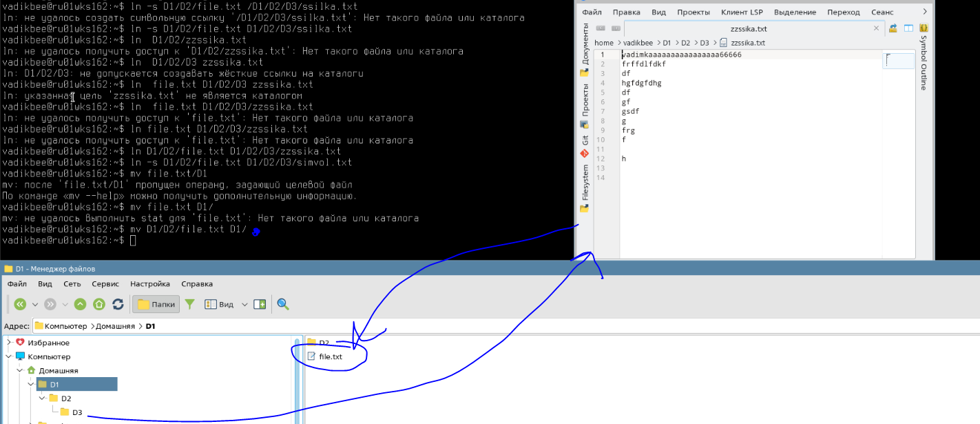Open the Filesystem side panel in Kate
This screenshot has width=980, height=424.
(x=585, y=188)
